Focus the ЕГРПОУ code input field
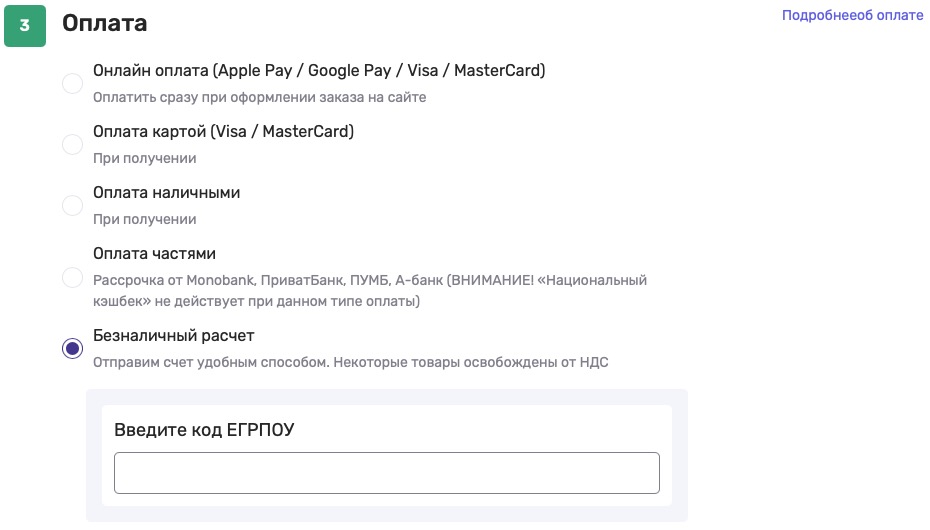 click(x=386, y=473)
